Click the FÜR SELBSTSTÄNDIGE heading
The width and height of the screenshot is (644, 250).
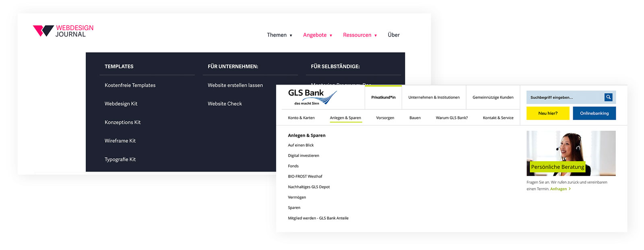(x=335, y=66)
